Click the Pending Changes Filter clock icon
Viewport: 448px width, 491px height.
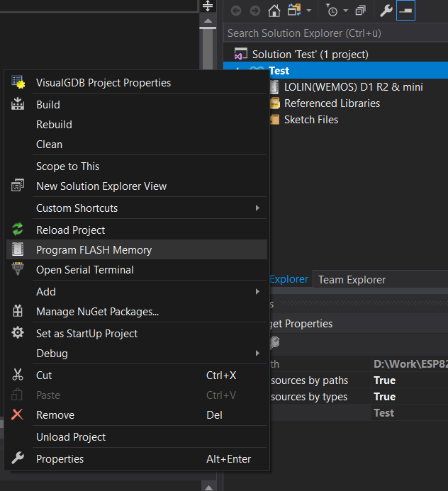pyautogui.click(x=332, y=11)
